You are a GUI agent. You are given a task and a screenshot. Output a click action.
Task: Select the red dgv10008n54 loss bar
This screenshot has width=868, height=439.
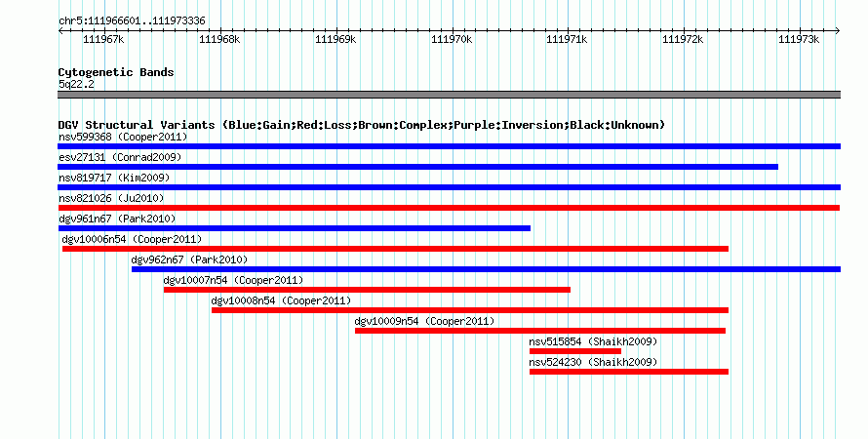point(470,310)
